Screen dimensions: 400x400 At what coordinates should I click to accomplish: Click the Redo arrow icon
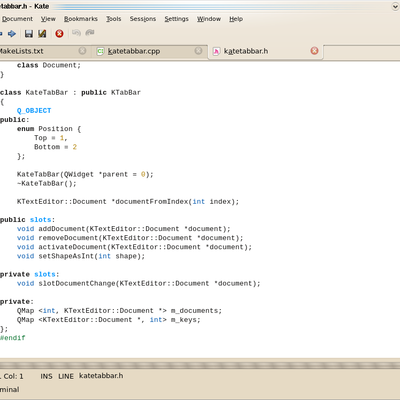90,33
